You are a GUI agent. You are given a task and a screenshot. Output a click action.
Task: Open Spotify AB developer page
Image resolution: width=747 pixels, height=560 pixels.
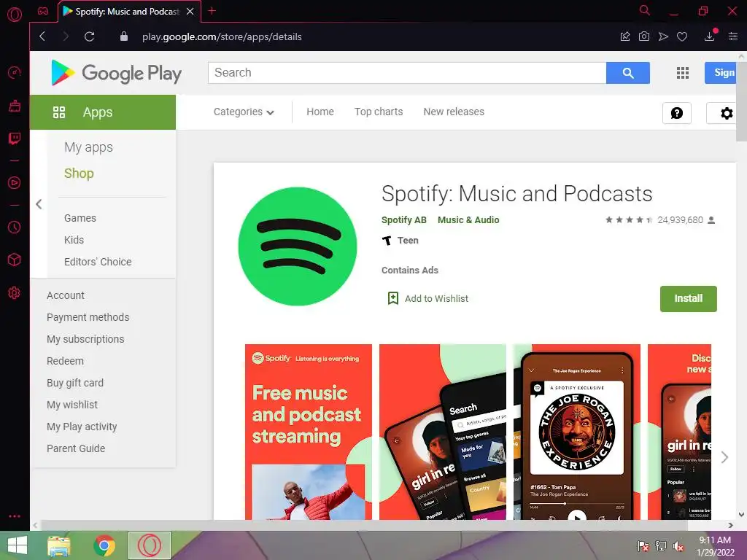coord(404,220)
